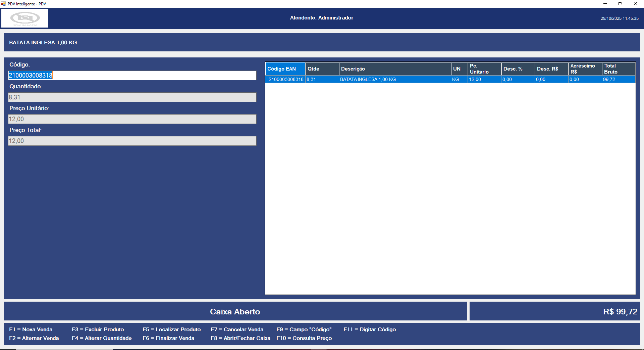
Task: Click the Qtde column header
Action: pos(322,69)
